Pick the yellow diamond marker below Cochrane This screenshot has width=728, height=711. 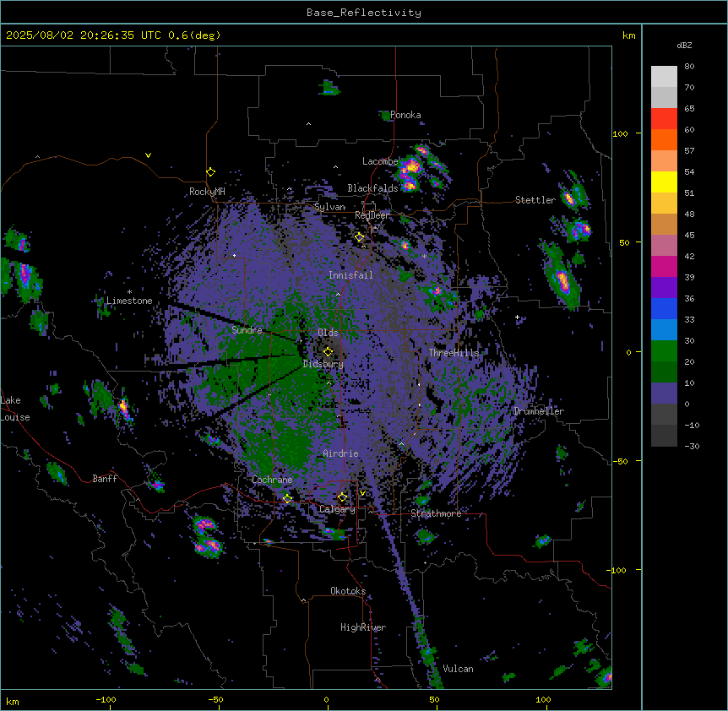[287, 498]
